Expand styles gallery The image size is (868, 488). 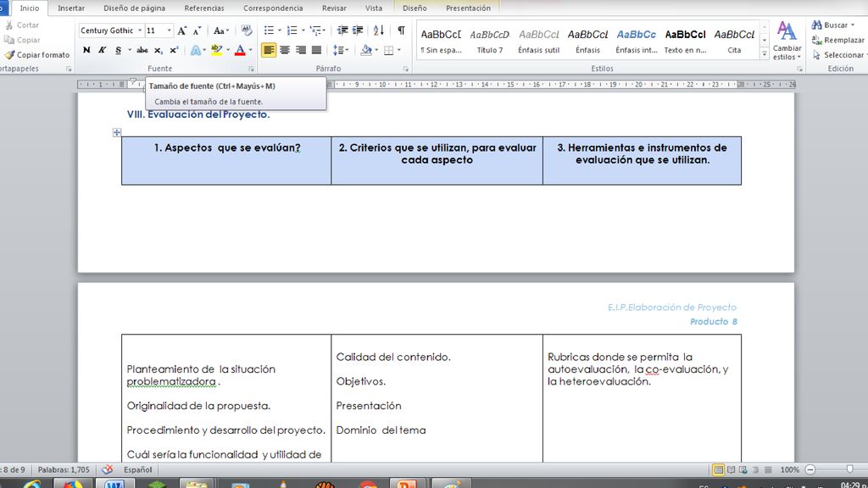pos(765,54)
